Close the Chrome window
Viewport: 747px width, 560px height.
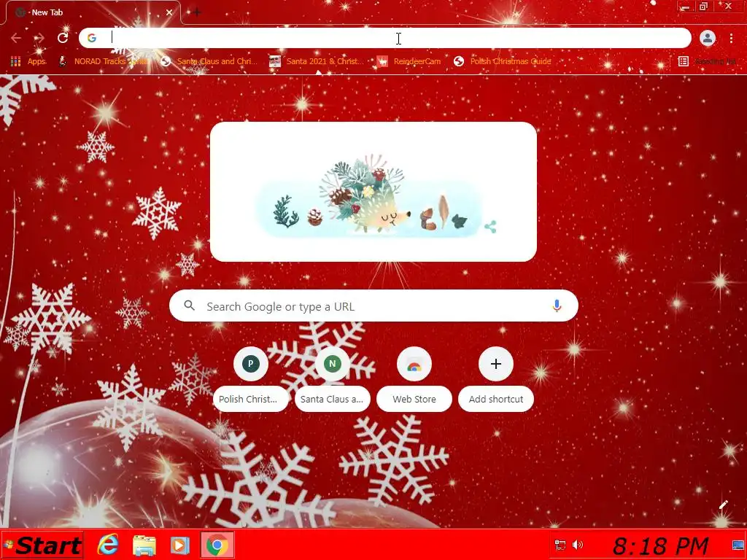729,7
